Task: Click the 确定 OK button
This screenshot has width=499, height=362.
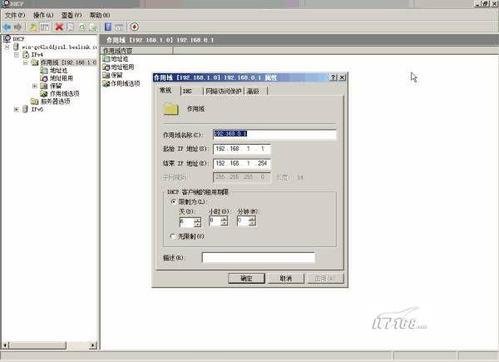Action: coord(246,278)
